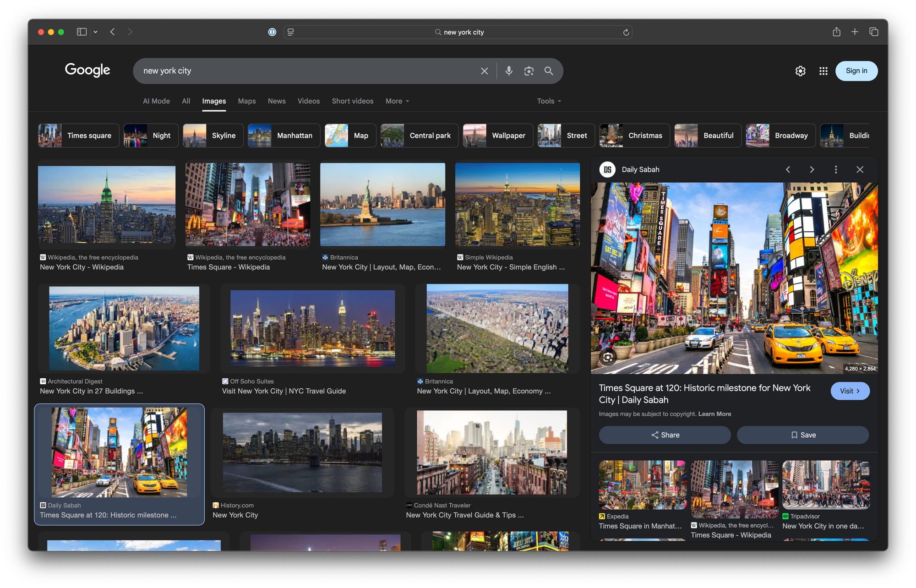Filter by the Beautiful chip
This screenshot has height=588, width=916.
708,136
